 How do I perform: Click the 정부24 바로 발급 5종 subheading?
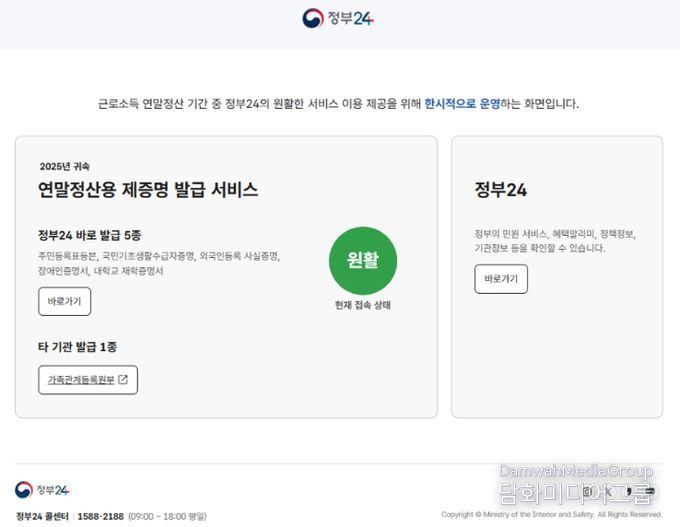pos(89,235)
